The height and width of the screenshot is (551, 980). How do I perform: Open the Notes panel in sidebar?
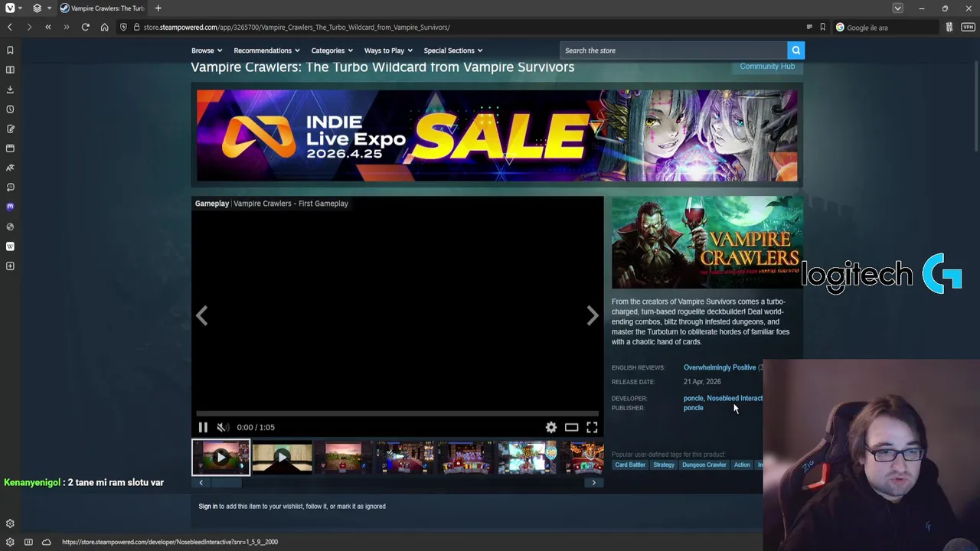[10, 129]
